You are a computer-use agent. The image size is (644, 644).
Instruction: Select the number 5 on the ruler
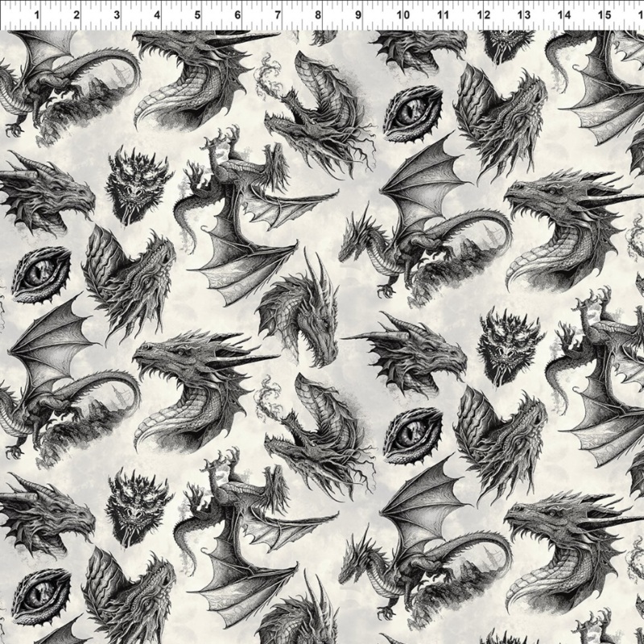[x=196, y=15]
